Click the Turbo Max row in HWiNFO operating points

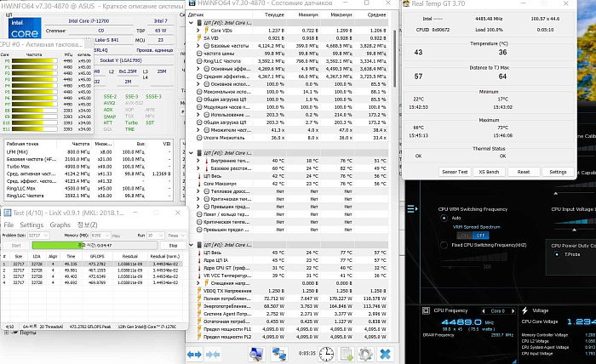(x=89, y=167)
